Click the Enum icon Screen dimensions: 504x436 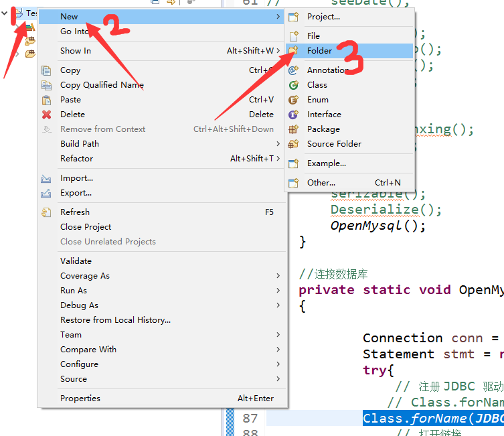[293, 100]
